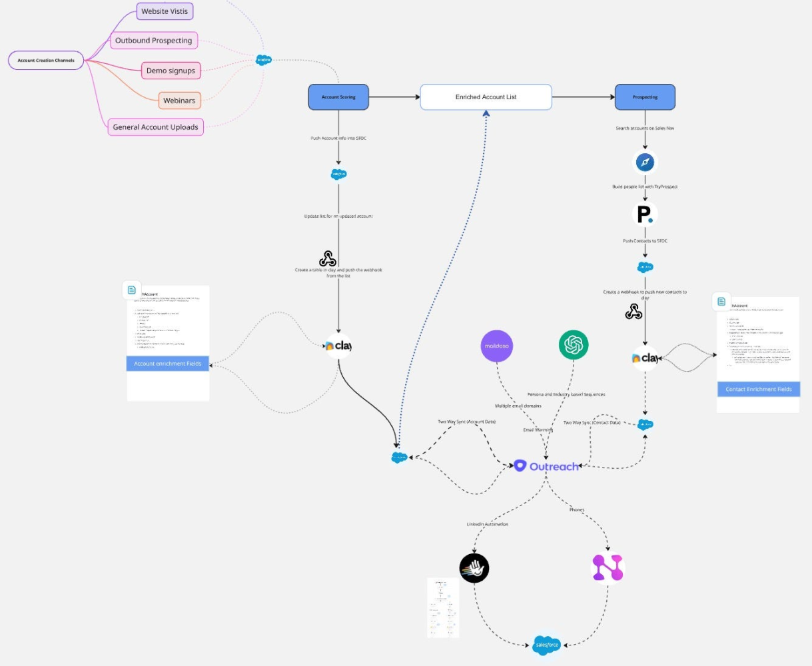This screenshot has width=812, height=666.
Task: Select the Webinars node
Action: point(179,101)
